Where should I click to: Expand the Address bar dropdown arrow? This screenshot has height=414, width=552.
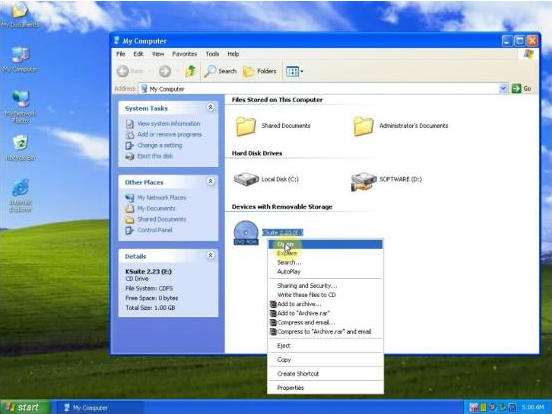point(503,88)
